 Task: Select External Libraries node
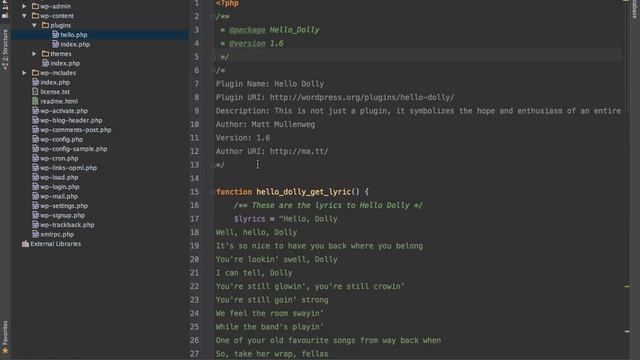point(56,244)
